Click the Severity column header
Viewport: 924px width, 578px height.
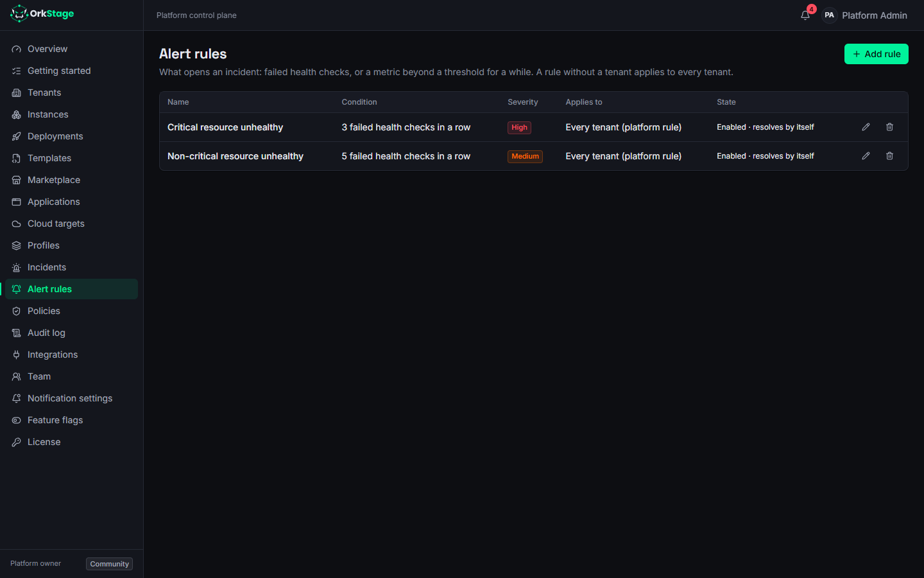[522, 102]
